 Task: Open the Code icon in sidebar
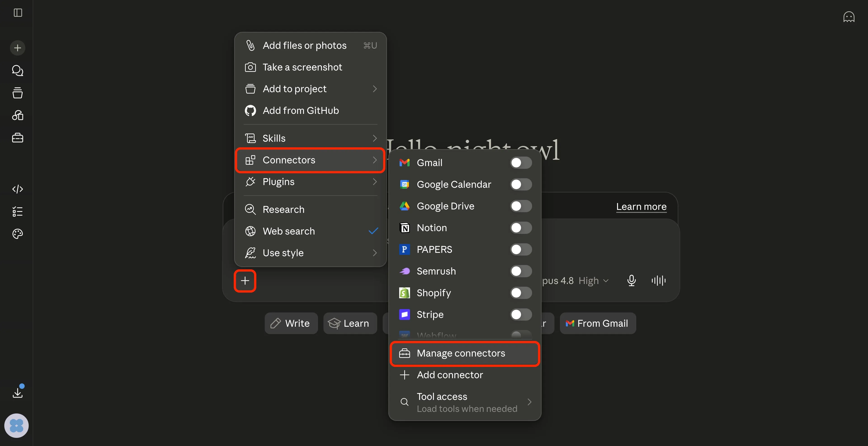[x=18, y=189]
